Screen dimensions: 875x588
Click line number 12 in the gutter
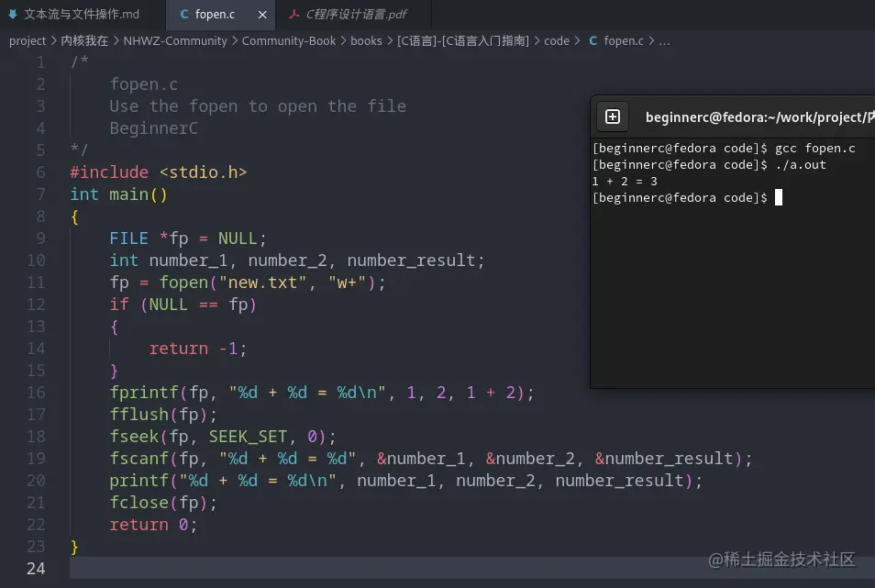[36, 305]
